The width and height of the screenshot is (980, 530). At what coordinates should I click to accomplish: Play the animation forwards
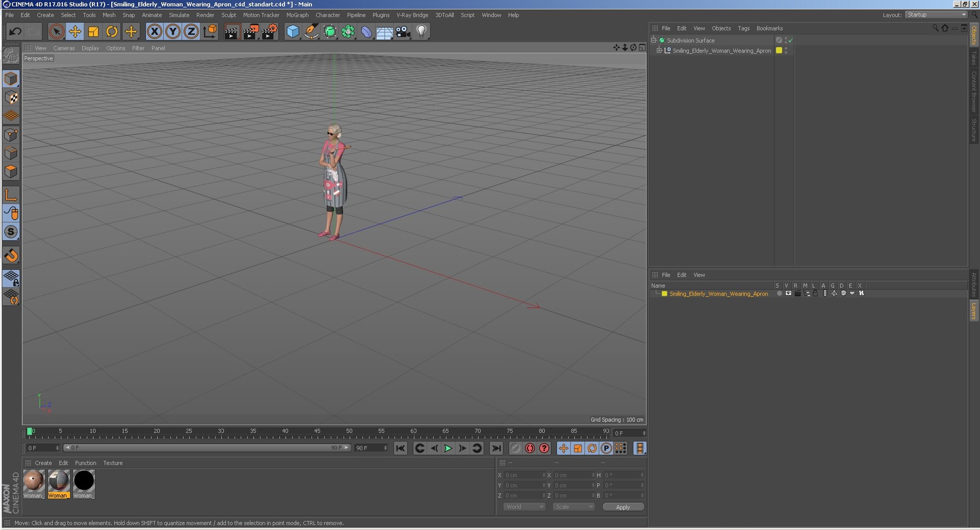pyautogui.click(x=448, y=448)
